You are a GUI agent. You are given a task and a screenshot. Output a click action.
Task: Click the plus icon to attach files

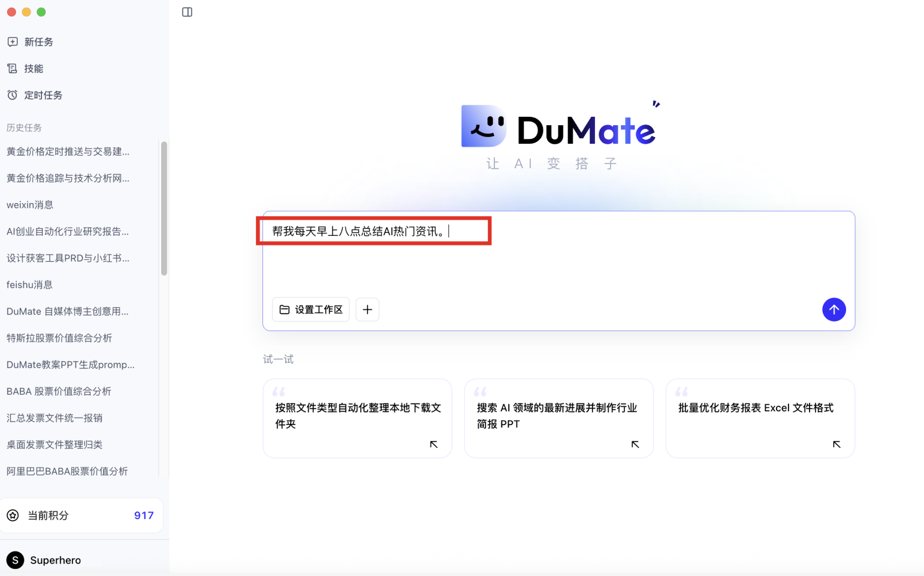[367, 310]
